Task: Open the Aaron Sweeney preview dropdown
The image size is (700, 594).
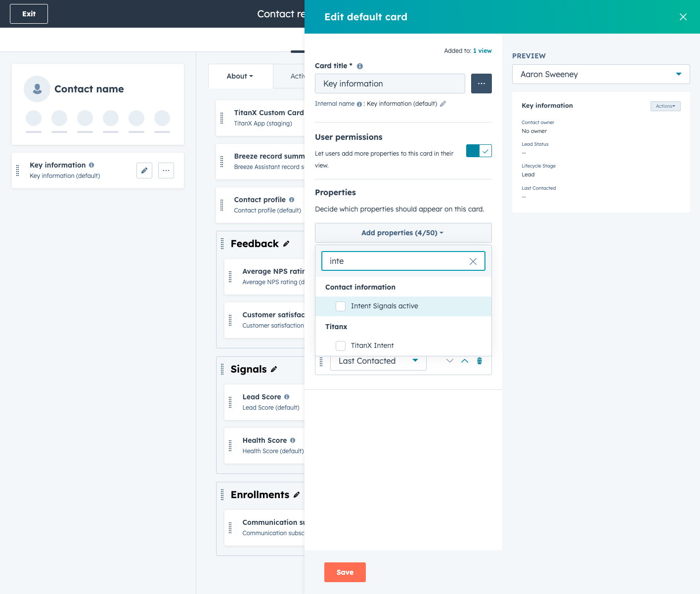Action: pos(601,74)
